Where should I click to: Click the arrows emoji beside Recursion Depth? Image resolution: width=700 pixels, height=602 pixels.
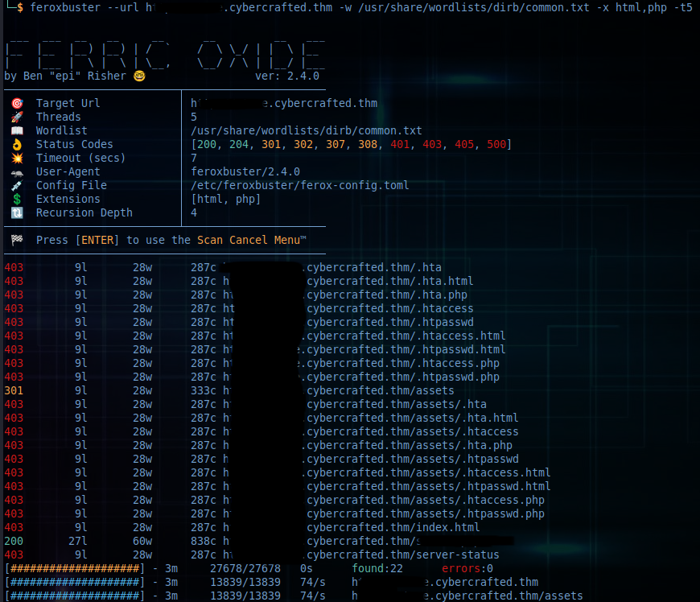(17, 213)
